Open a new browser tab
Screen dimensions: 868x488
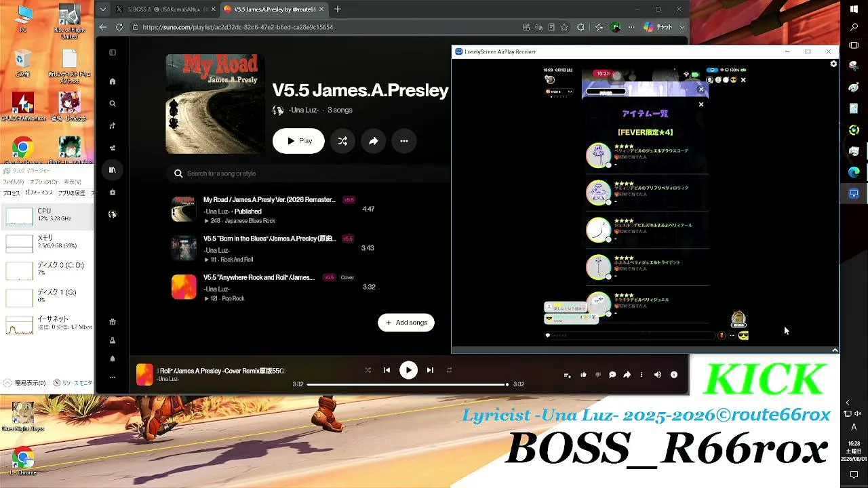click(338, 9)
